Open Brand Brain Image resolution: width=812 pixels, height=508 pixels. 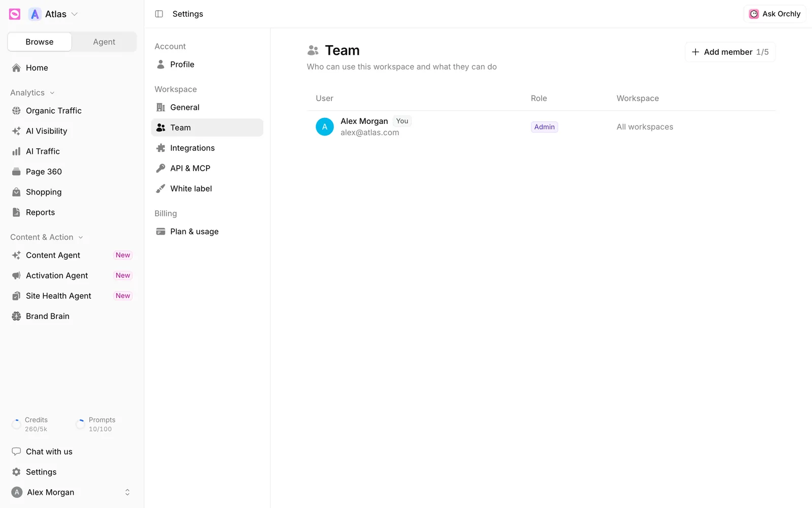click(72, 316)
